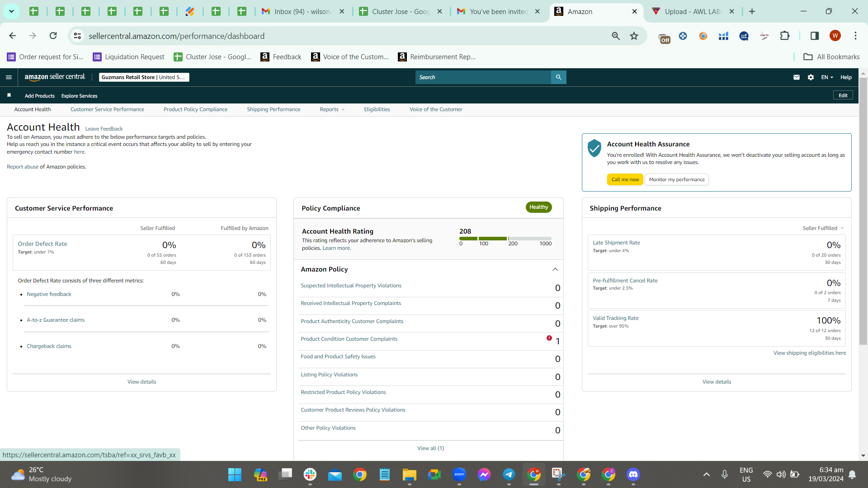
Task: Open the Chrome profile avatar
Action: [x=835, y=36]
